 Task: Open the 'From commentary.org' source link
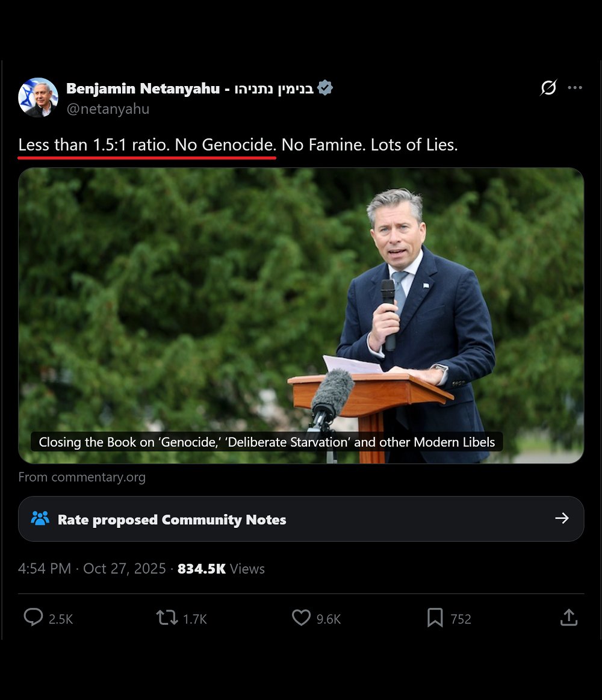coord(82,477)
